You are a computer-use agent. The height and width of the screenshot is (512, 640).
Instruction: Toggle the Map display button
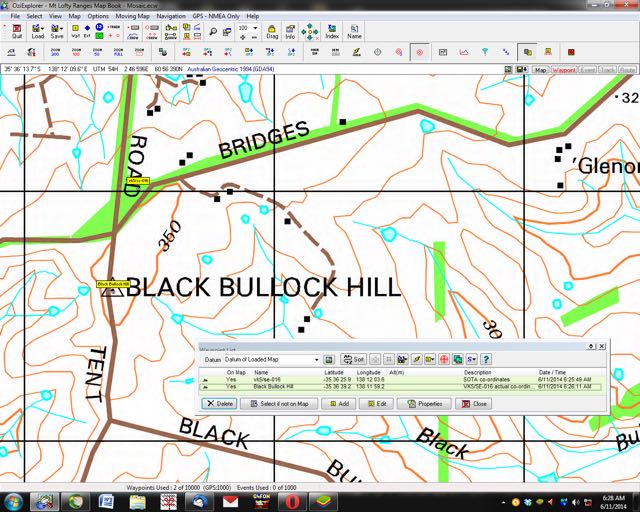540,70
